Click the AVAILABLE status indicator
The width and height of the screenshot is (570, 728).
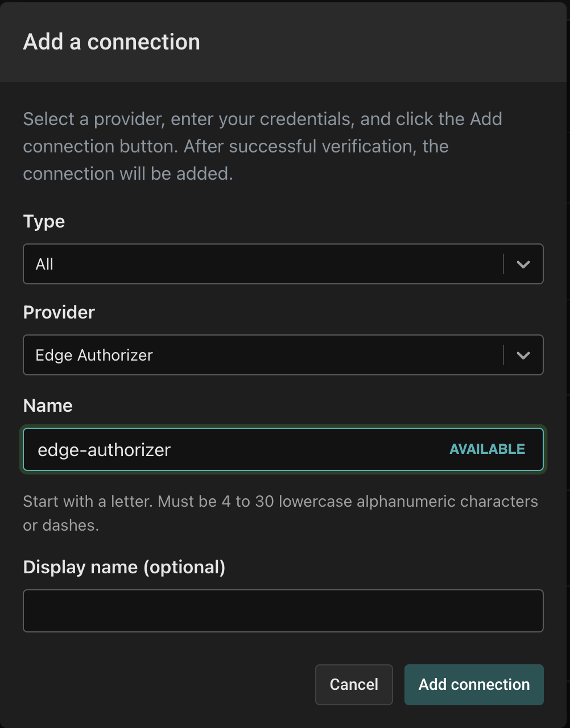(x=487, y=449)
